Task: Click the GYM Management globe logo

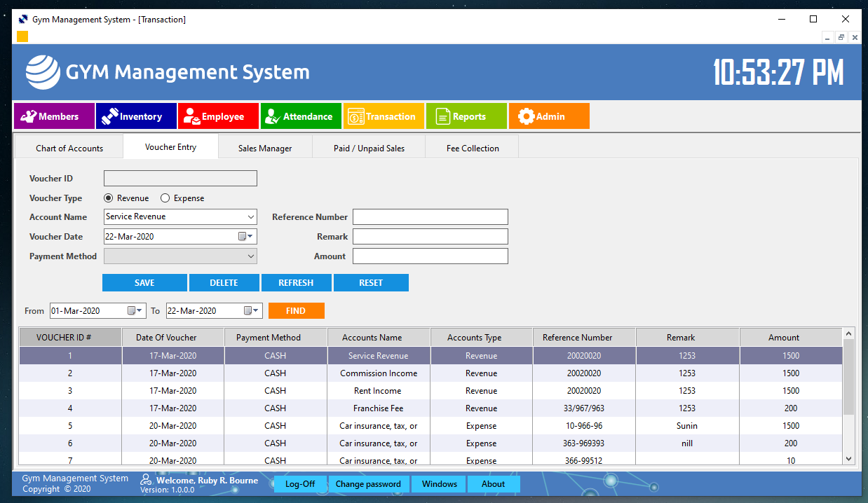Action: coord(43,72)
